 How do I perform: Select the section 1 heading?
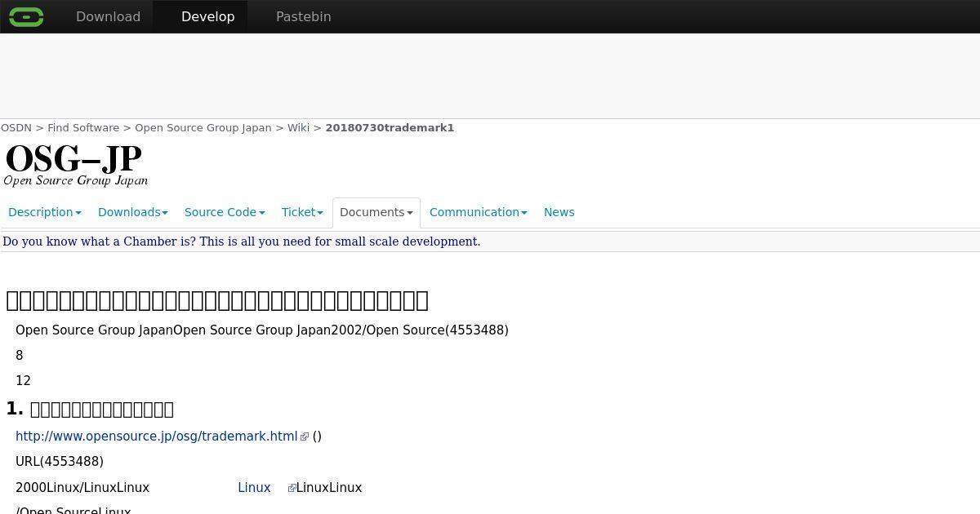coord(90,409)
